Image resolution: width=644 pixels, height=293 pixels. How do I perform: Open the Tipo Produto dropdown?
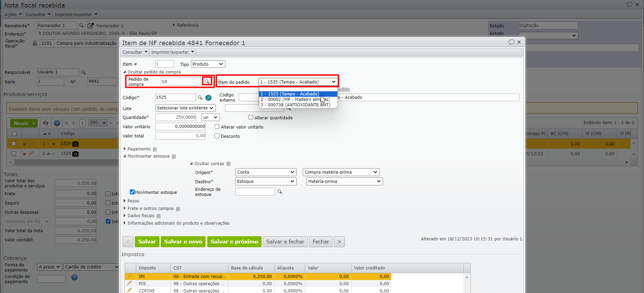tap(208, 64)
